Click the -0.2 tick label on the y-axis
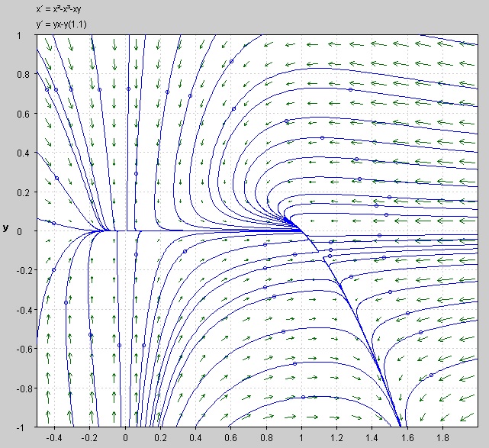Viewport: 489px width, 448px height. (x=24, y=270)
